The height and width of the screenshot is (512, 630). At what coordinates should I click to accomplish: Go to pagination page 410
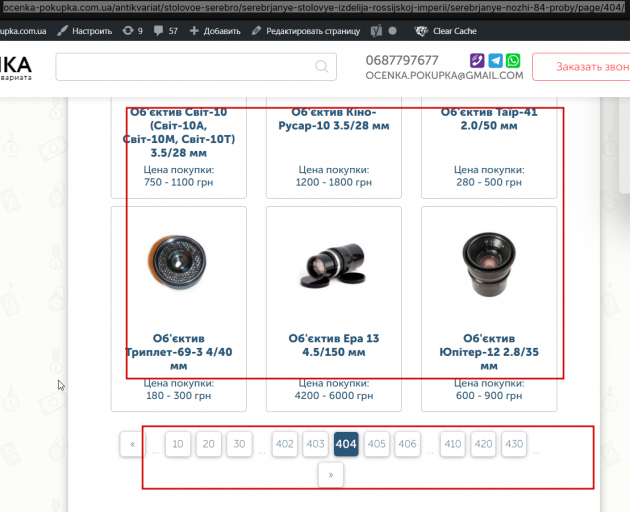point(453,444)
